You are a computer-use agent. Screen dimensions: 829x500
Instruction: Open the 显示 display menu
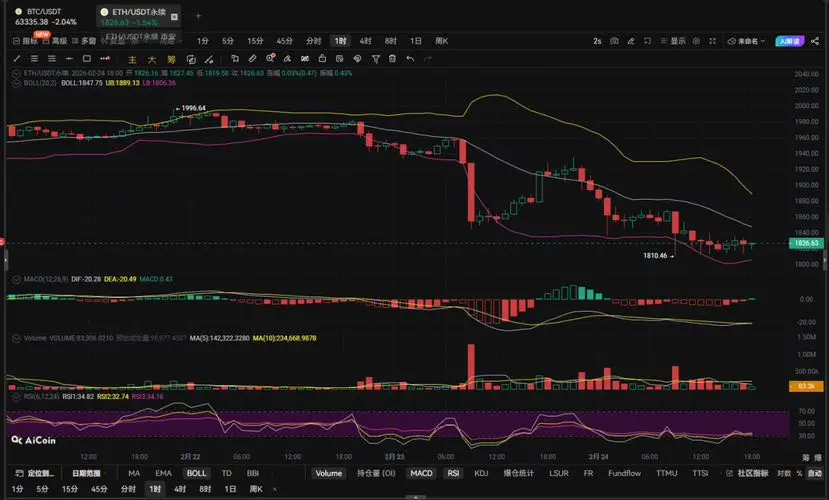pyautogui.click(x=673, y=41)
